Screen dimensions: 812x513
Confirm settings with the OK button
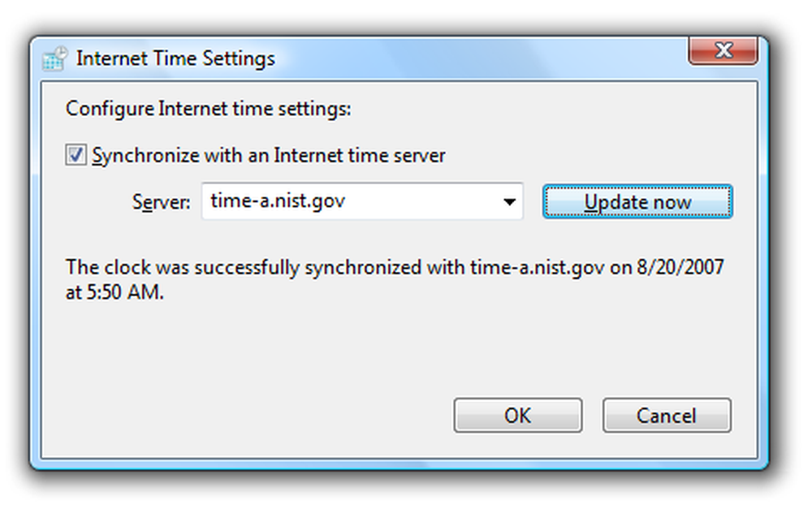[518, 415]
